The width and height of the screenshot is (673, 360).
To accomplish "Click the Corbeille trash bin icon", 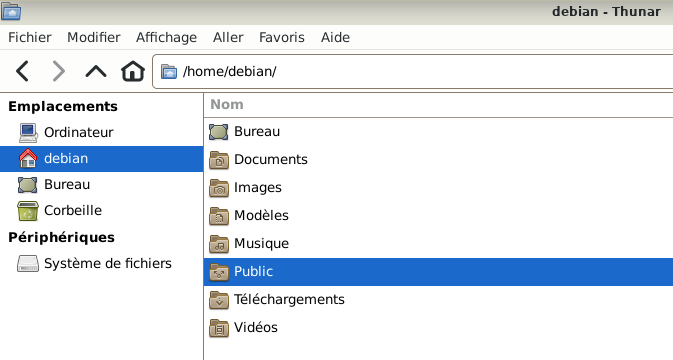I will (28, 211).
